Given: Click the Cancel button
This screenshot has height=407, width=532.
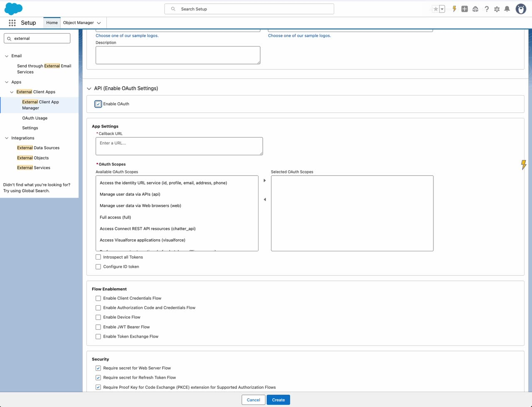Looking at the screenshot, I should pyautogui.click(x=254, y=400).
